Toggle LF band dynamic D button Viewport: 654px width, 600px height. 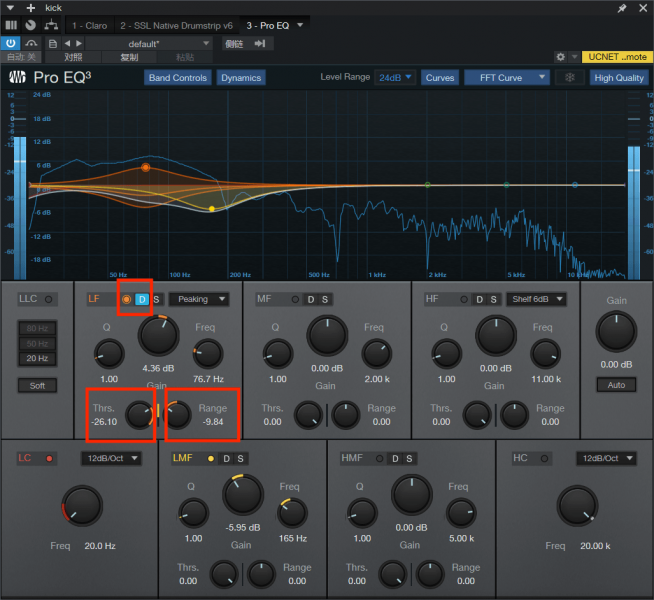click(x=142, y=299)
